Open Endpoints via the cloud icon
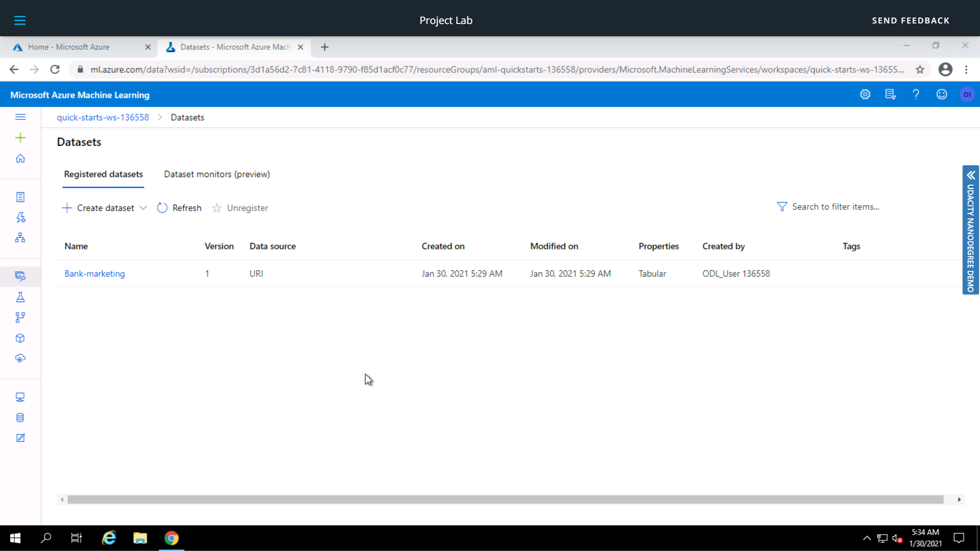This screenshot has width=980, height=551. [x=20, y=358]
